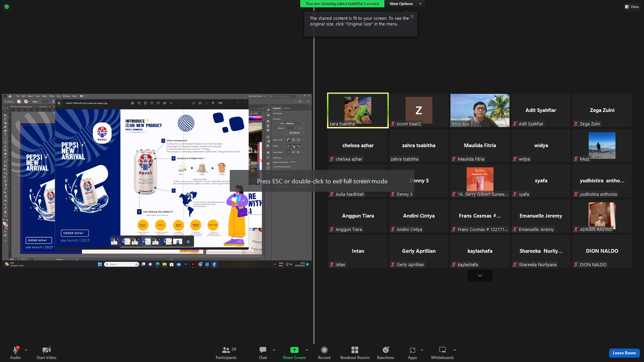
Task: Open the Swatches panel icon
Action: pos(268,121)
